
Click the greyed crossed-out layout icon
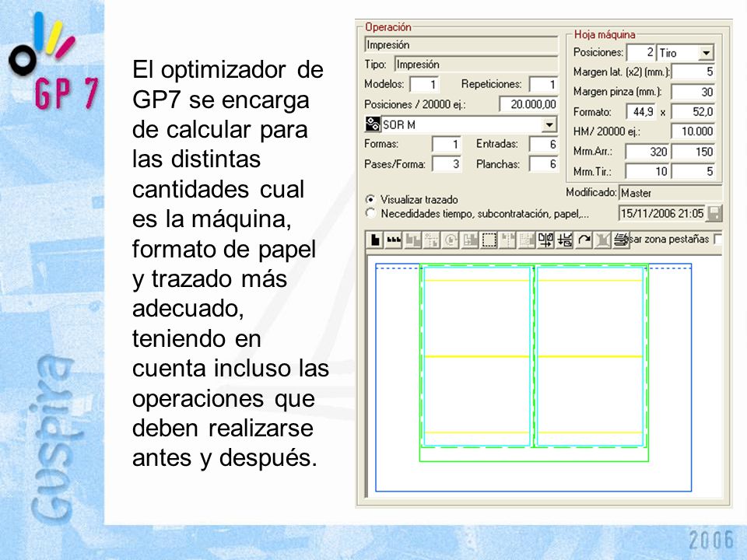coord(602,240)
